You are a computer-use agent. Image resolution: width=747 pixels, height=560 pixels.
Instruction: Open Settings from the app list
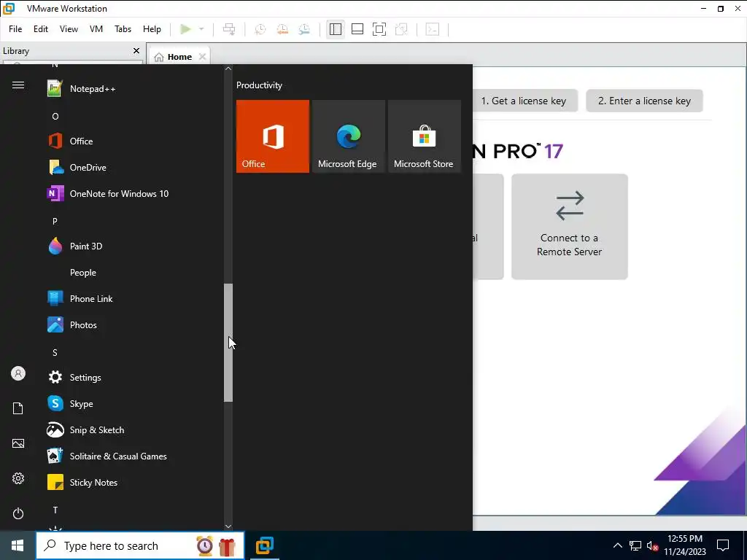point(133,377)
